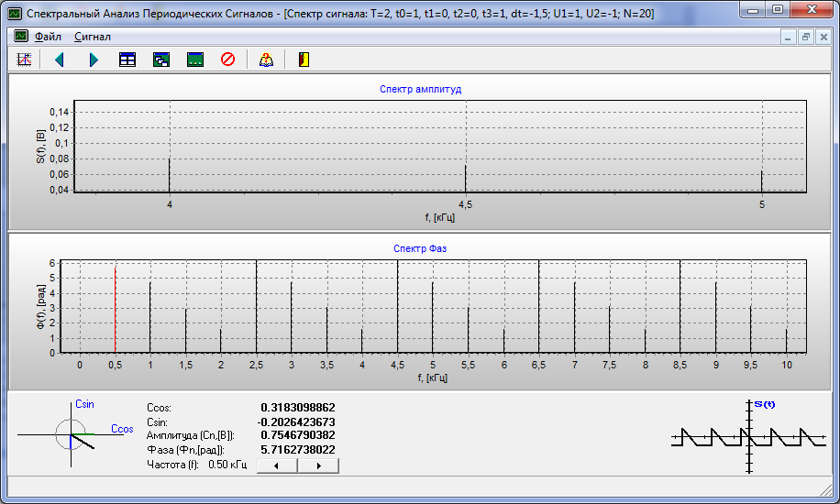Click the app icon in the menu bar
This screenshot has height=504, width=840.
[20, 37]
